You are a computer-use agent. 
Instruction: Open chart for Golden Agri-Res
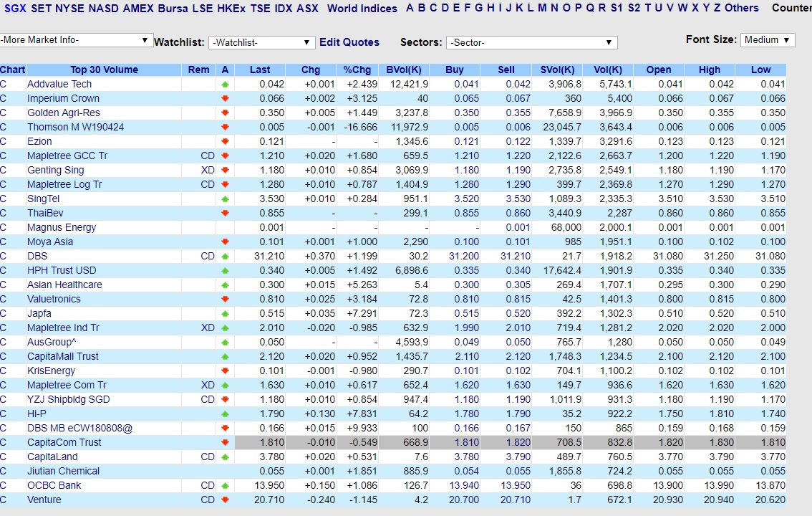tap(3, 113)
